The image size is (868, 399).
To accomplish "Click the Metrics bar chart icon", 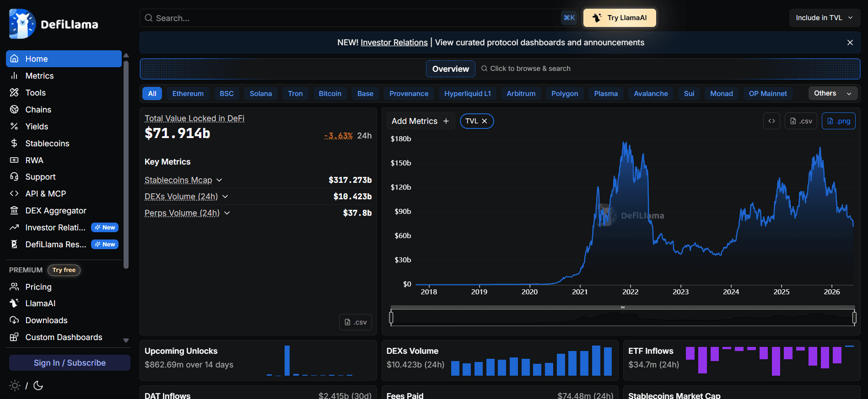I will 14,75.
